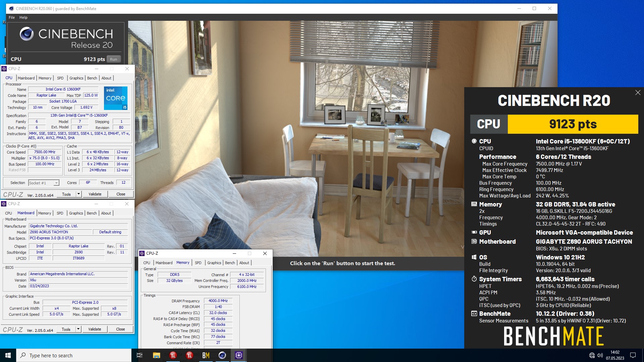Open SPD tab in top CPU-Z window
Screen dimensions: 644x362
(60, 78)
